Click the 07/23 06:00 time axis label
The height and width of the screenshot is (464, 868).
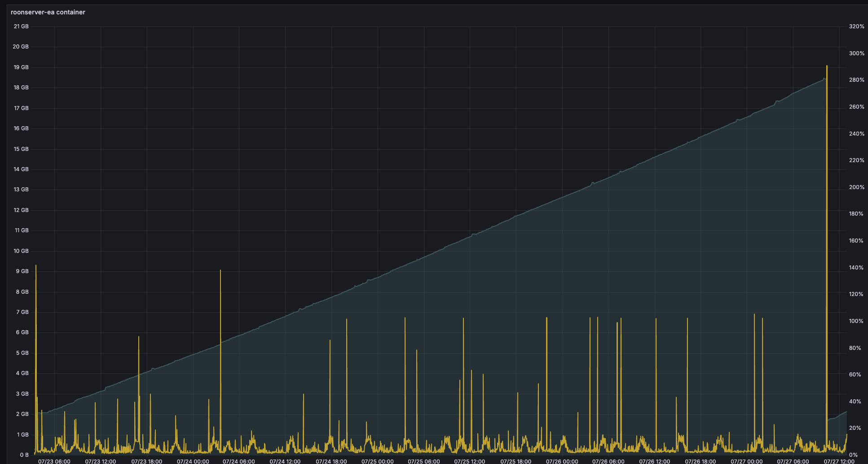point(54,461)
